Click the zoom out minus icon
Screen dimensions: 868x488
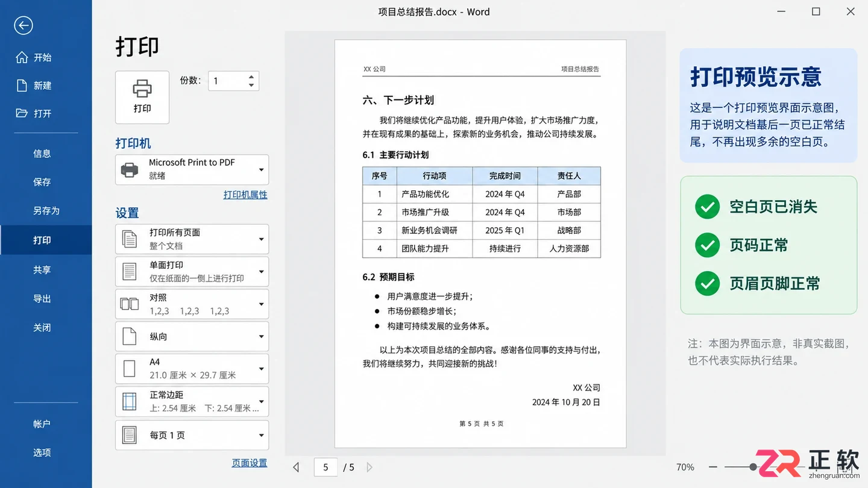click(713, 467)
